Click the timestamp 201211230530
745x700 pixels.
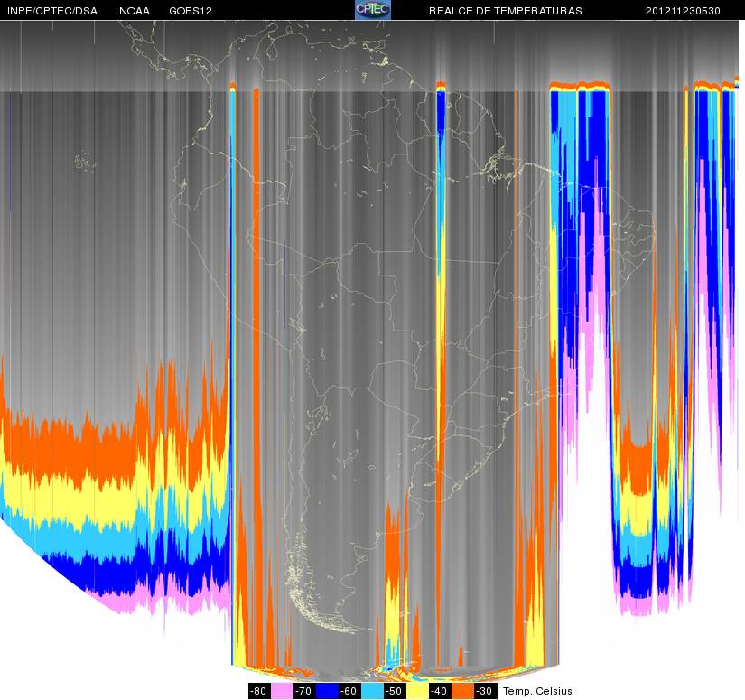pyautogui.click(x=683, y=11)
